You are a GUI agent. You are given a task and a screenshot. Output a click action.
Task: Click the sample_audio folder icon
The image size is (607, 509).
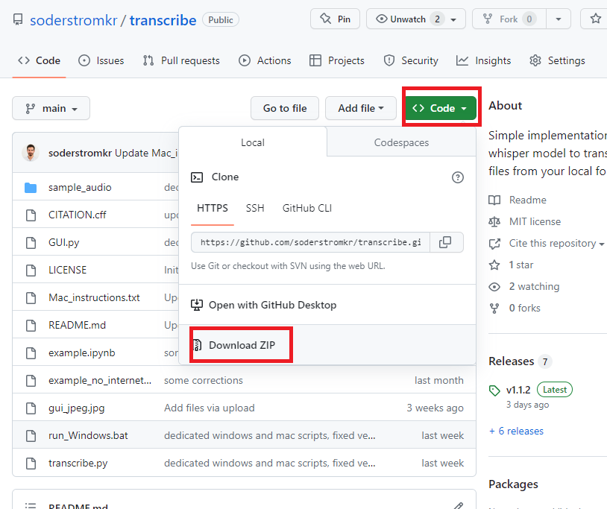click(x=30, y=187)
